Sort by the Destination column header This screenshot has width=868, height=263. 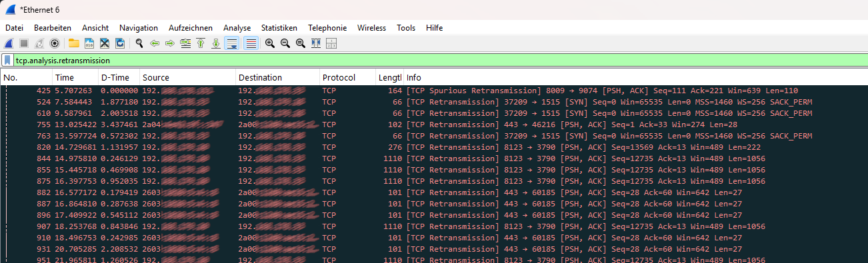[x=278, y=77]
